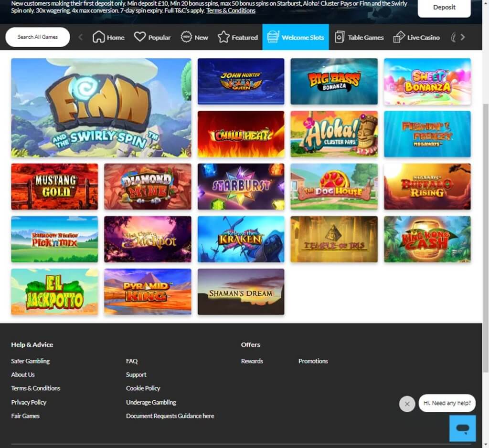Open Wish Upon a Jackpot game
The width and height of the screenshot is (489, 448).
tap(148, 239)
